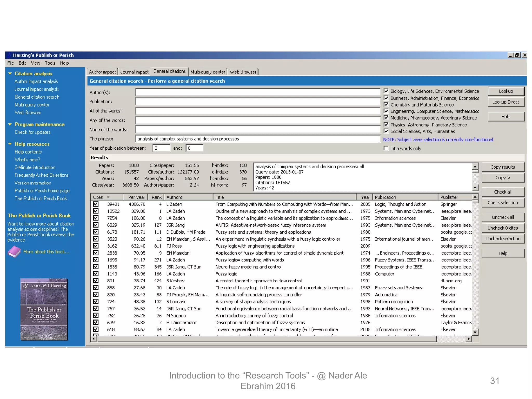Collapse the Program maintenance section arrow

[10, 124]
